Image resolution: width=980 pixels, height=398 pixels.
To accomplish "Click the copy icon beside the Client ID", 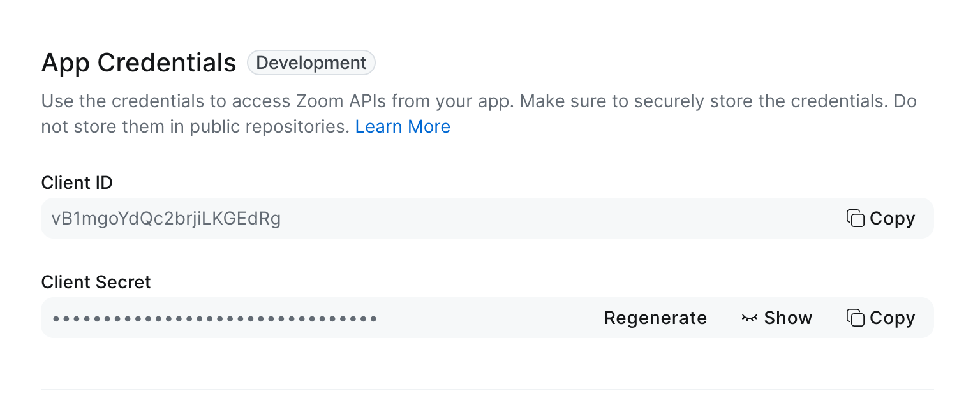I will coord(855,218).
